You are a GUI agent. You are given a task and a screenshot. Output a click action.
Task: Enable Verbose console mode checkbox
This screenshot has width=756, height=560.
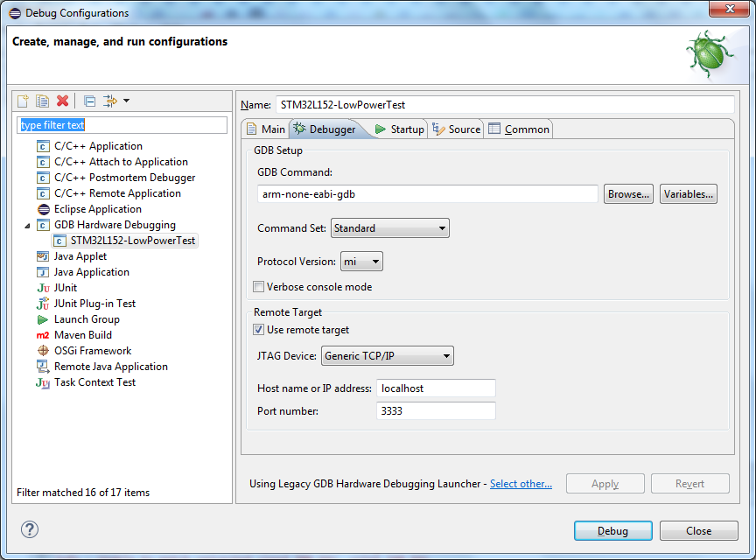pos(259,287)
